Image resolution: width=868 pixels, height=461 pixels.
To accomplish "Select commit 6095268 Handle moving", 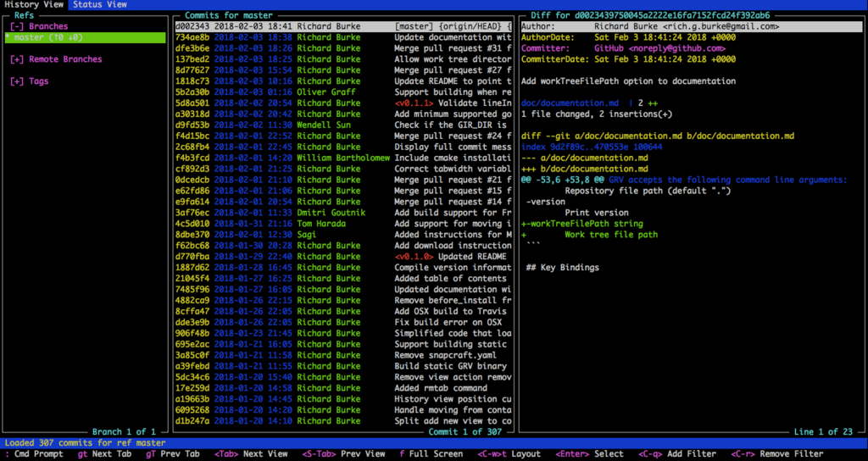I will click(x=344, y=410).
